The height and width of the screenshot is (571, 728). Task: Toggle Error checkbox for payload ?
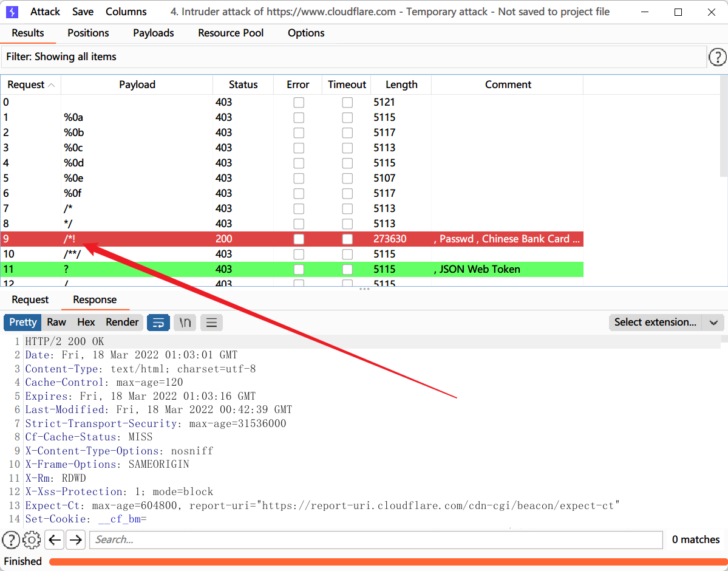point(299,270)
